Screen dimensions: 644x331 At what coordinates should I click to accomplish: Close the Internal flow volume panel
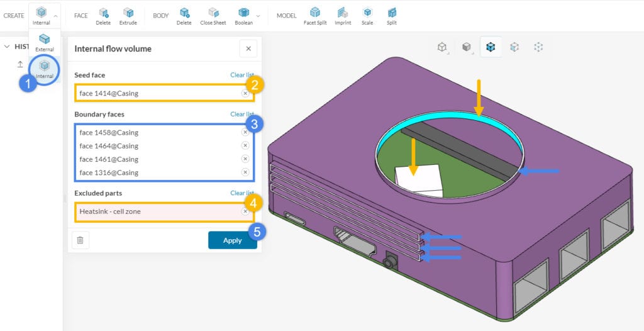point(248,48)
